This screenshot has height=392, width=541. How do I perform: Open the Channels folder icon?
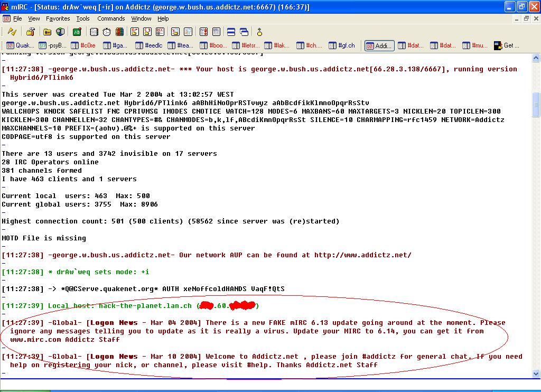click(x=47, y=32)
